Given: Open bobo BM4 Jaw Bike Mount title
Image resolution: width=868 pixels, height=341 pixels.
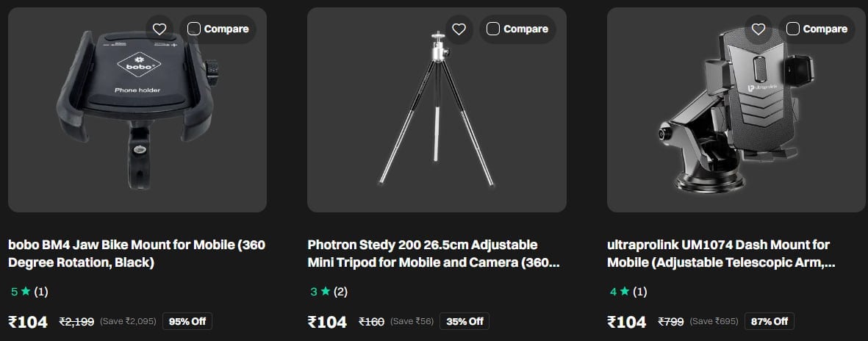Looking at the screenshot, I should coord(137,254).
